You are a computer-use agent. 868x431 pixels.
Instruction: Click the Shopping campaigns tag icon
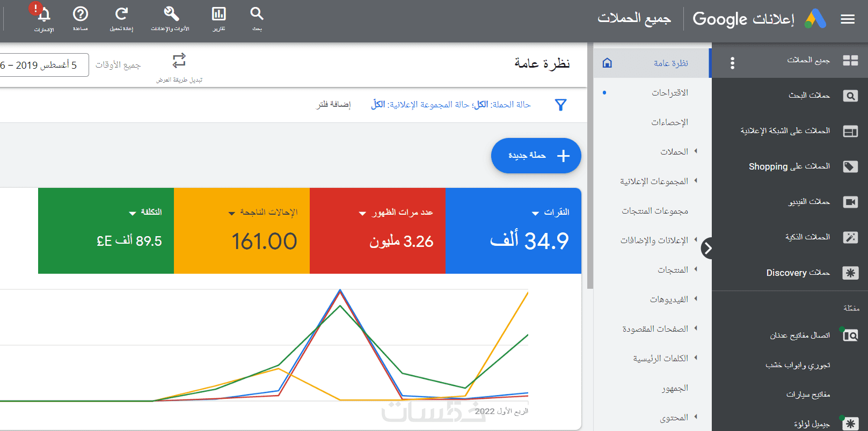850,166
